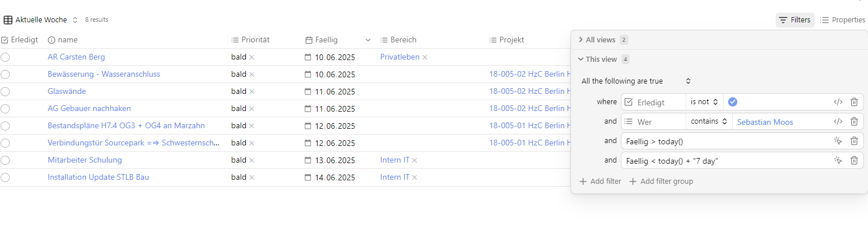This screenshot has width=868, height=241.
Task: Clear the bald priority on the Glaswände row
Action: (252, 92)
